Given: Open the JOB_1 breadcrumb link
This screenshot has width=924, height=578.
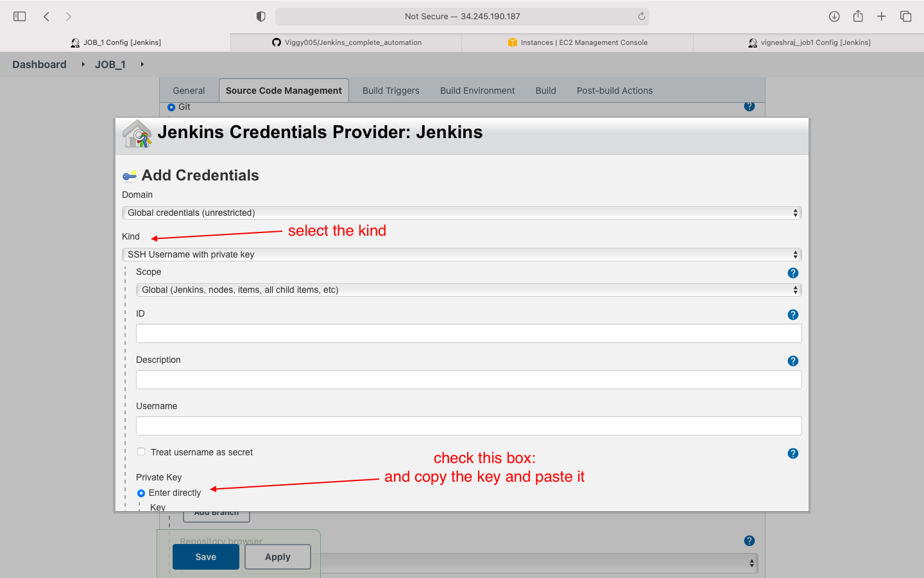Looking at the screenshot, I should (x=110, y=64).
